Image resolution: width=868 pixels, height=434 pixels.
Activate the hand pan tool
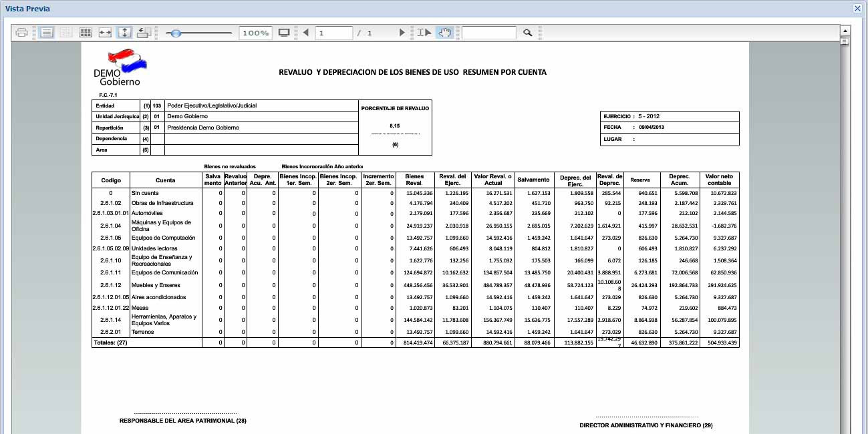tap(444, 33)
